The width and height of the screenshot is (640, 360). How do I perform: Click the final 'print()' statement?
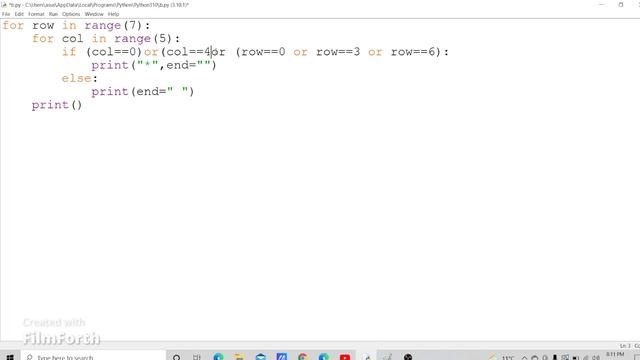point(57,105)
